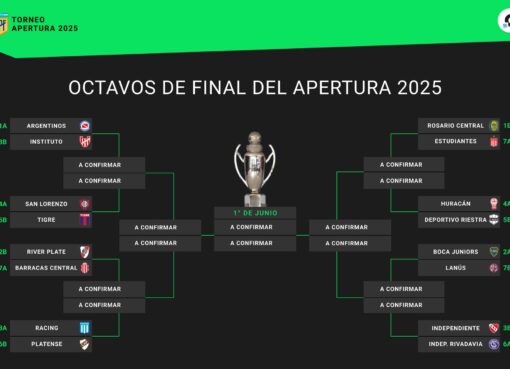Viewport: 510px width, 369px height.
Task: Click the 1° de Junio final label
Action: [255, 213]
